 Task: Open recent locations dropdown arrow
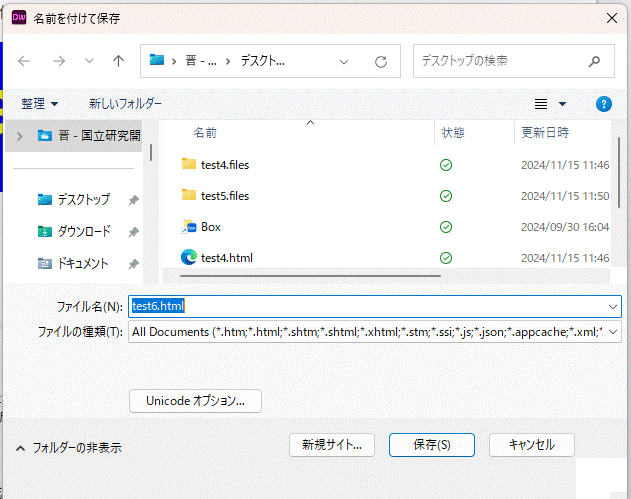89,61
